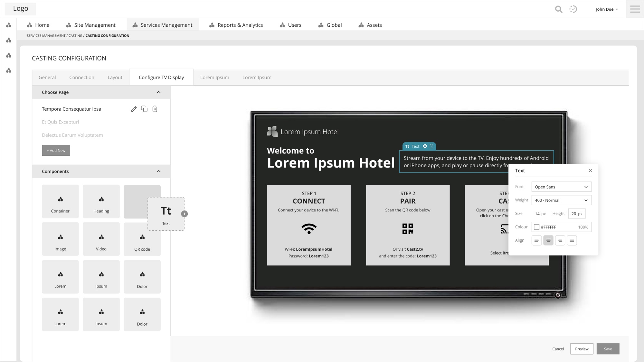Viewport: 644px width, 362px height.
Task: Open the John Doe user dropdown
Action: pos(607,9)
